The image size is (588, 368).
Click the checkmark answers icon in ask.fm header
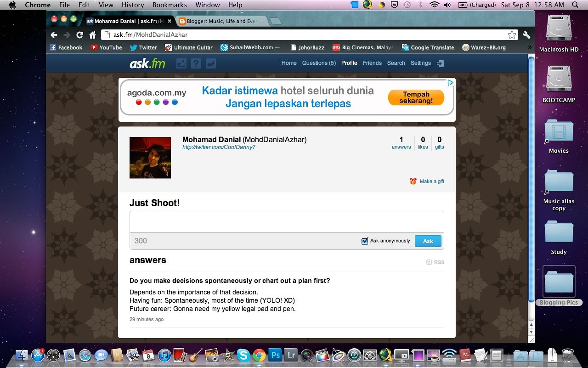211,63
